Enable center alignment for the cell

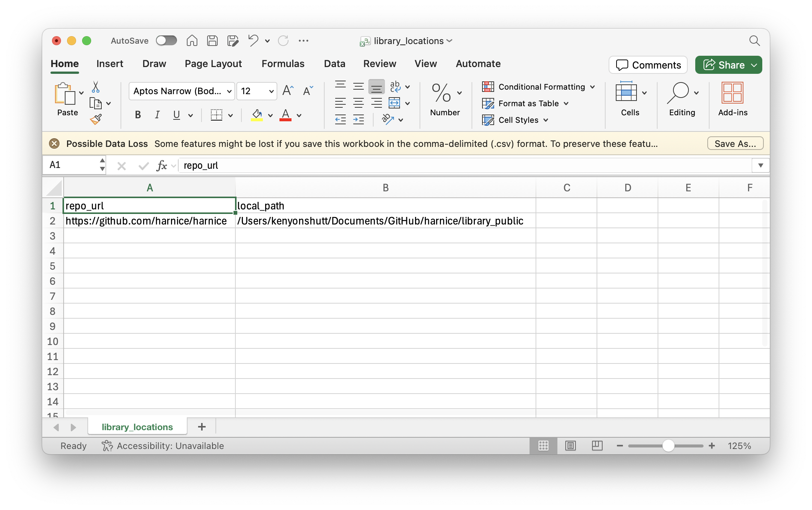[358, 103]
